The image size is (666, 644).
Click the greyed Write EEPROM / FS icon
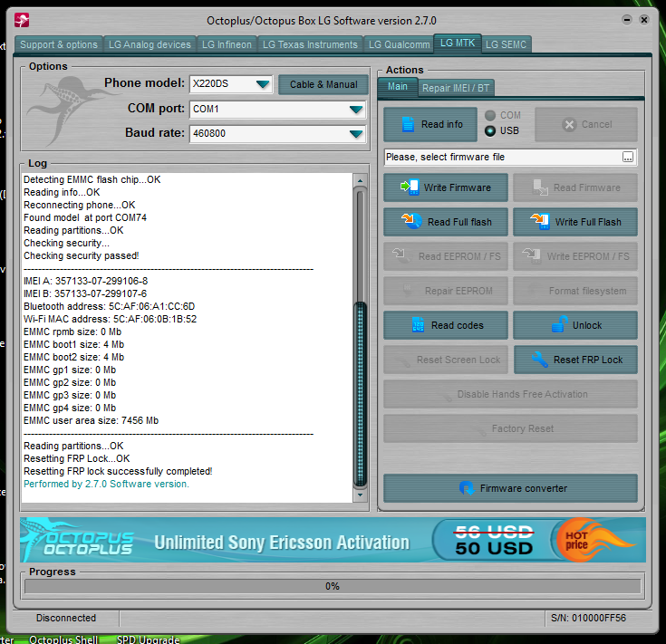[x=531, y=256]
